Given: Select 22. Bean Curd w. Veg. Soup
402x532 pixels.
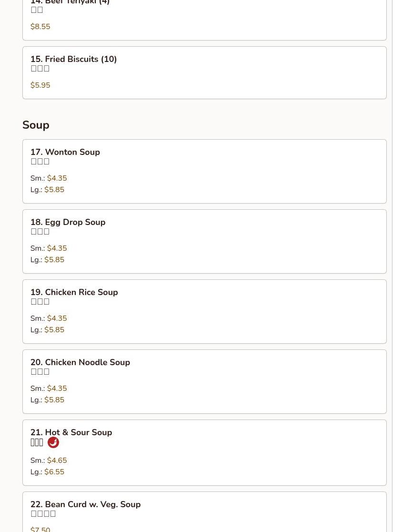Looking at the screenshot, I should (86, 505).
